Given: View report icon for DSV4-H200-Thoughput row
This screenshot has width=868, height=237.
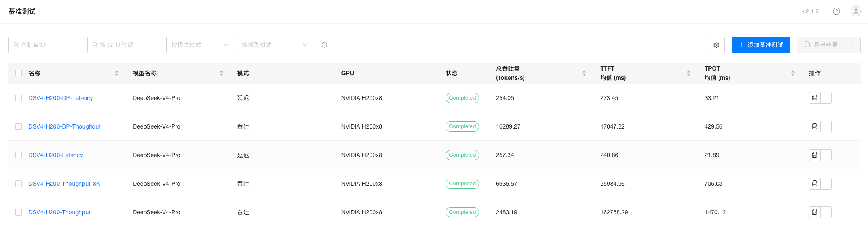Looking at the screenshot, I should tap(814, 212).
